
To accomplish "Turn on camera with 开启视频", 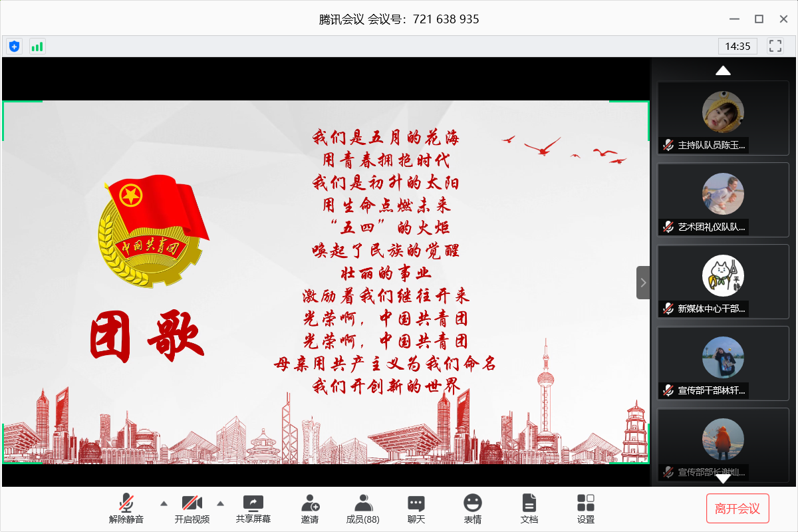I will [x=192, y=509].
